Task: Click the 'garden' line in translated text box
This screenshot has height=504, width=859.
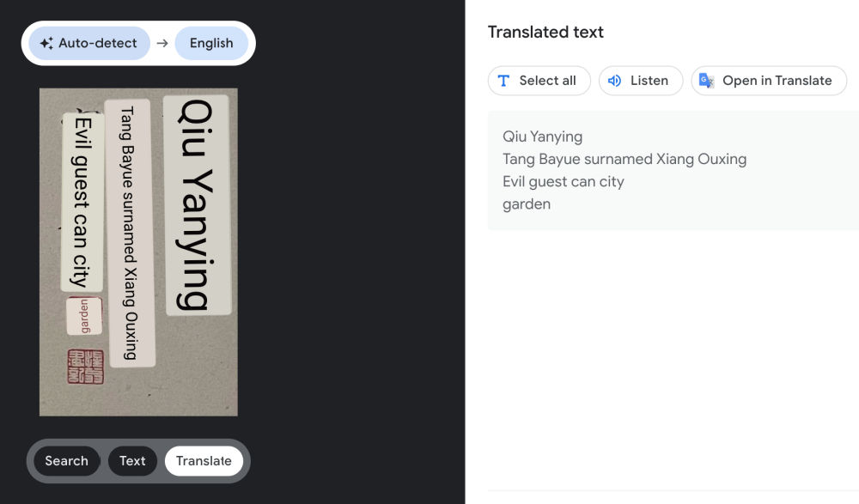Action: [x=526, y=204]
